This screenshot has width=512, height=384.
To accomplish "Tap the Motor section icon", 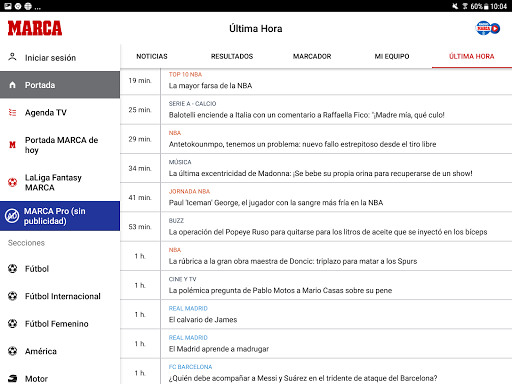I will [12, 379].
